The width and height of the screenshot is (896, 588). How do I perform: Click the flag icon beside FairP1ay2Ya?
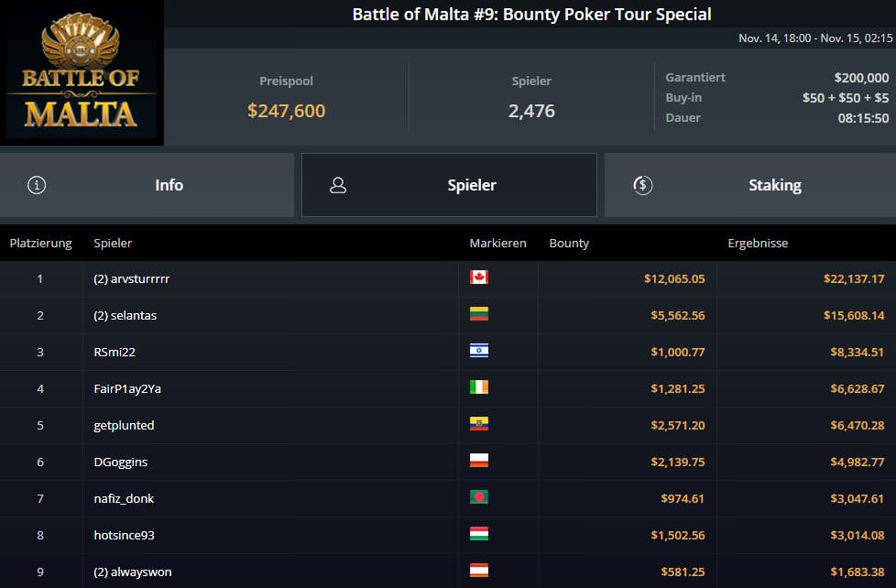tap(478, 387)
